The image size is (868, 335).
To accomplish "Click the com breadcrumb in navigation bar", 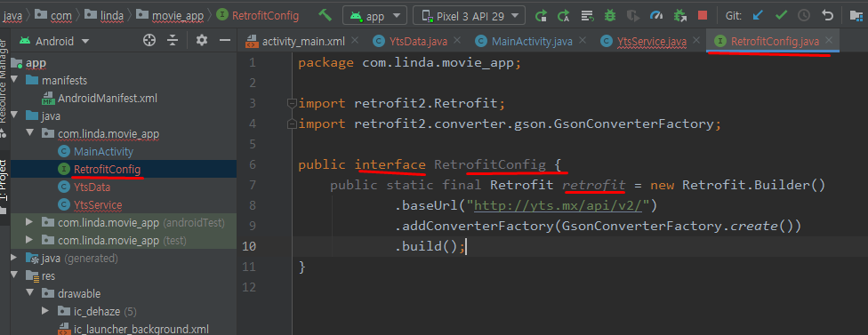I will (x=60, y=15).
